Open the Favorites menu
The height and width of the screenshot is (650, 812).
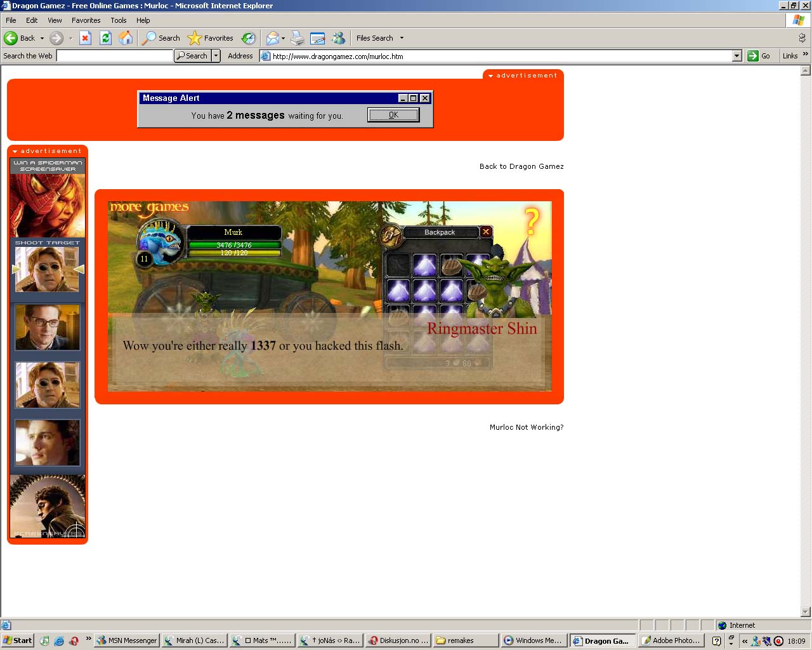click(86, 20)
